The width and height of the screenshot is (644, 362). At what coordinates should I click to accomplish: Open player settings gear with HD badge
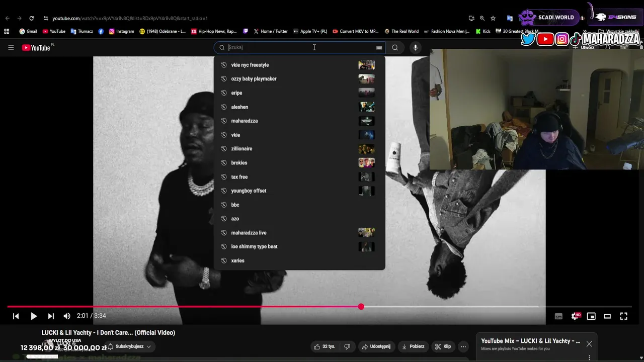coord(576,316)
